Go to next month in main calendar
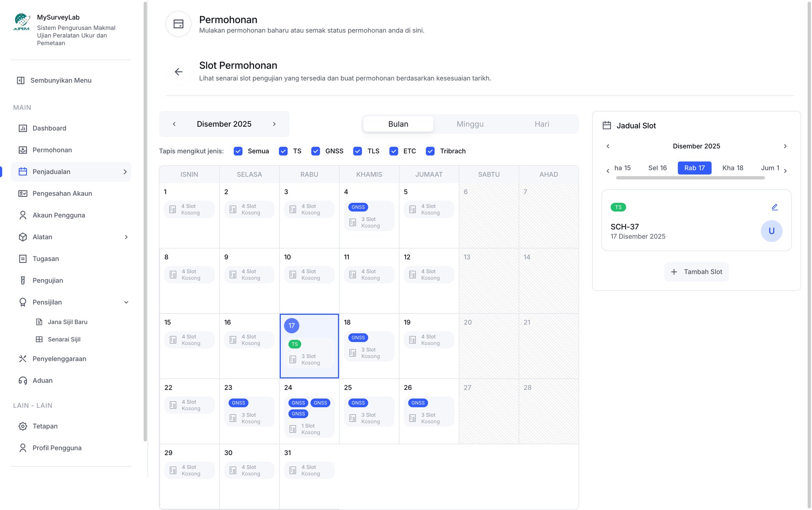Image resolution: width=812 pixels, height=510 pixels. 274,124
